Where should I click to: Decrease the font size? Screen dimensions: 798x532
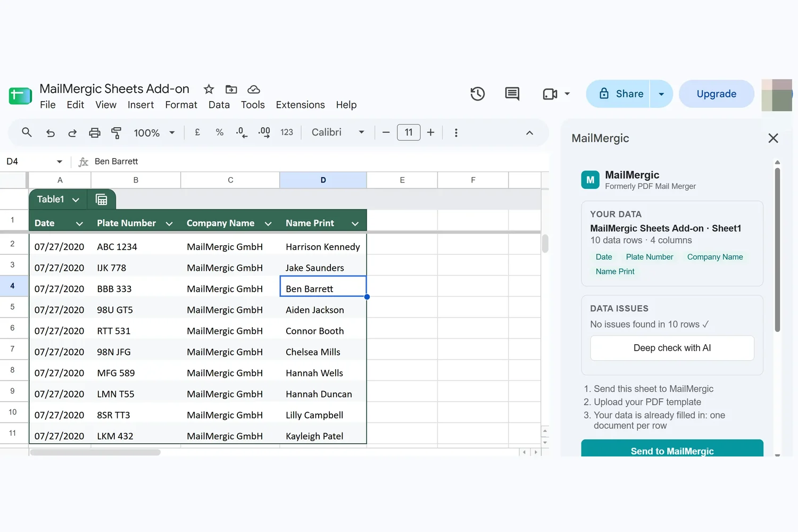(x=386, y=132)
